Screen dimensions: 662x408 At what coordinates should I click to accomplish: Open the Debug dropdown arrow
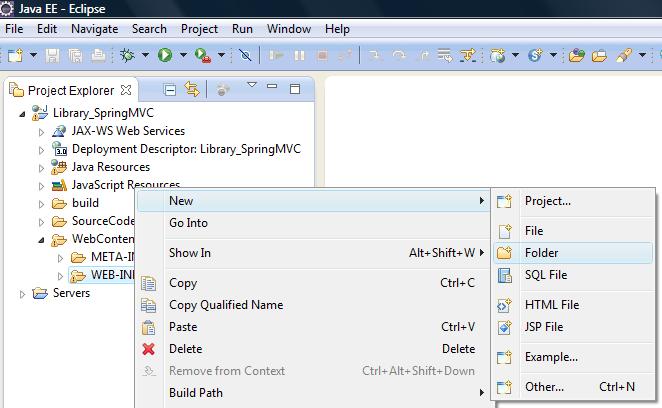tap(145, 55)
